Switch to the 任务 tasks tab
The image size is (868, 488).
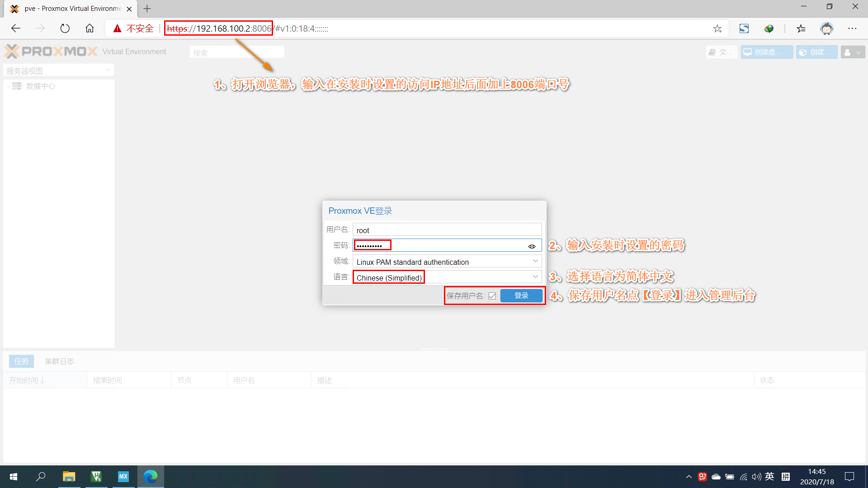tap(21, 361)
